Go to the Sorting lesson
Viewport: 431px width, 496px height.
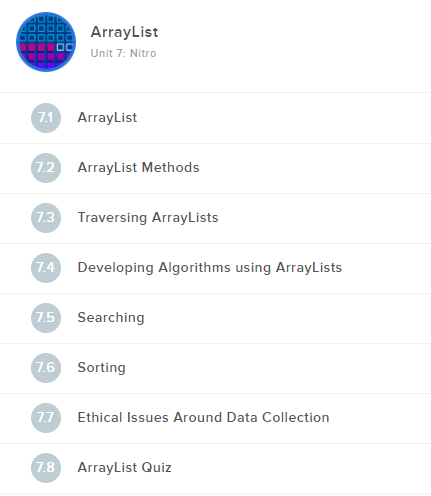pyautogui.click(x=102, y=368)
